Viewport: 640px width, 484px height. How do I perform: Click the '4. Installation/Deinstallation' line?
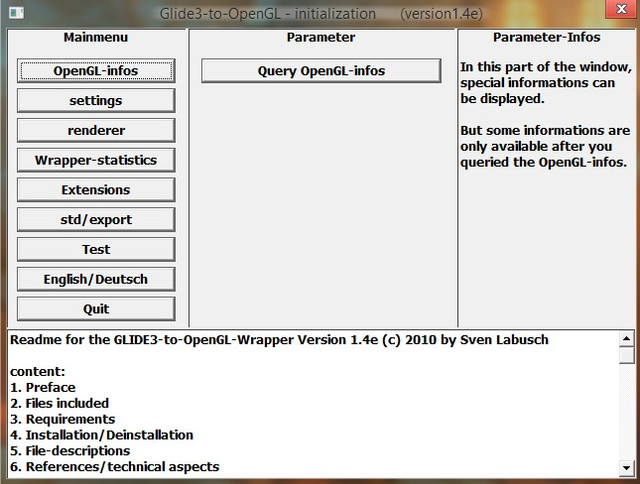(102, 435)
